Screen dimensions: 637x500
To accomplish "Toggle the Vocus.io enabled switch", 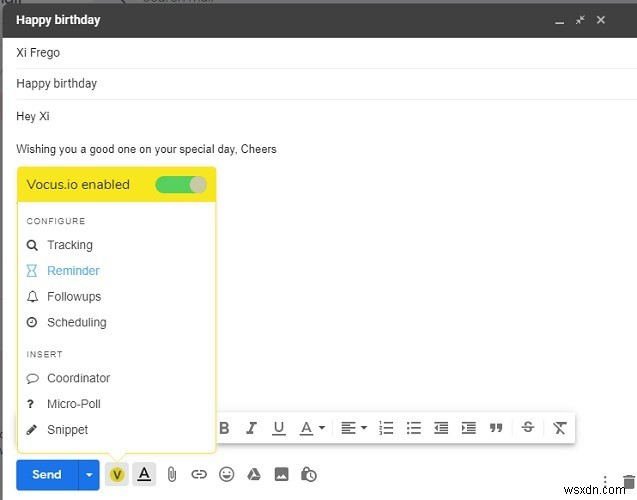I will [x=181, y=185].
